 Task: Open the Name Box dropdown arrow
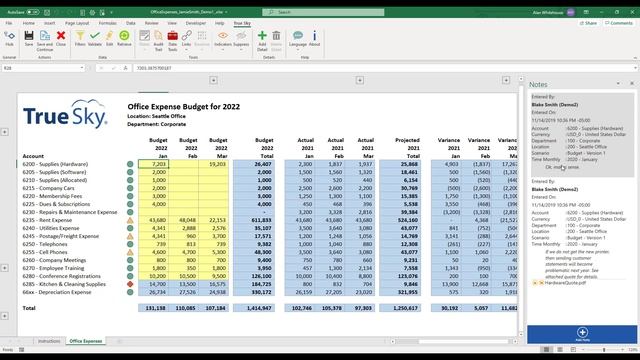(x=82, y=68)
